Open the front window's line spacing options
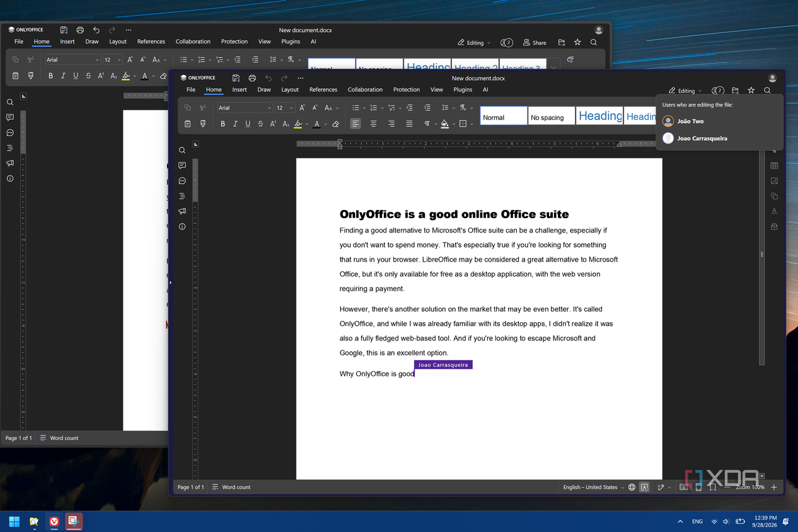Image resolution: width=798 pixels, height=532 pixels. (453, 108)
